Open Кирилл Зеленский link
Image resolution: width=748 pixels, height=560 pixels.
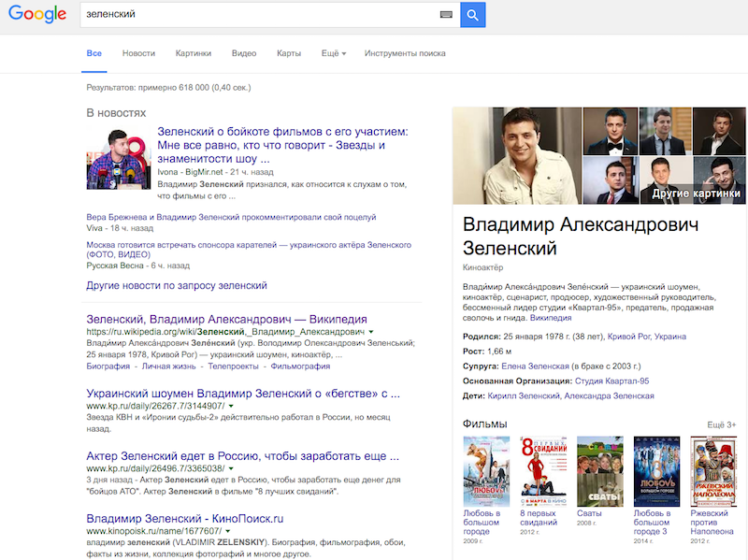[x=525, y=395]
